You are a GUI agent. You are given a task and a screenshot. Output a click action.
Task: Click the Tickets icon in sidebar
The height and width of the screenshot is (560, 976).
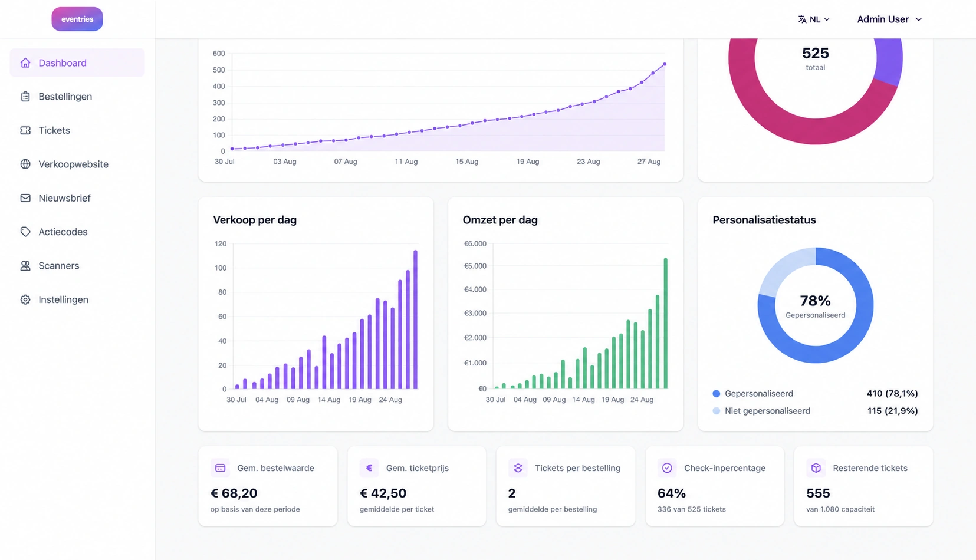tap(25, 130)
